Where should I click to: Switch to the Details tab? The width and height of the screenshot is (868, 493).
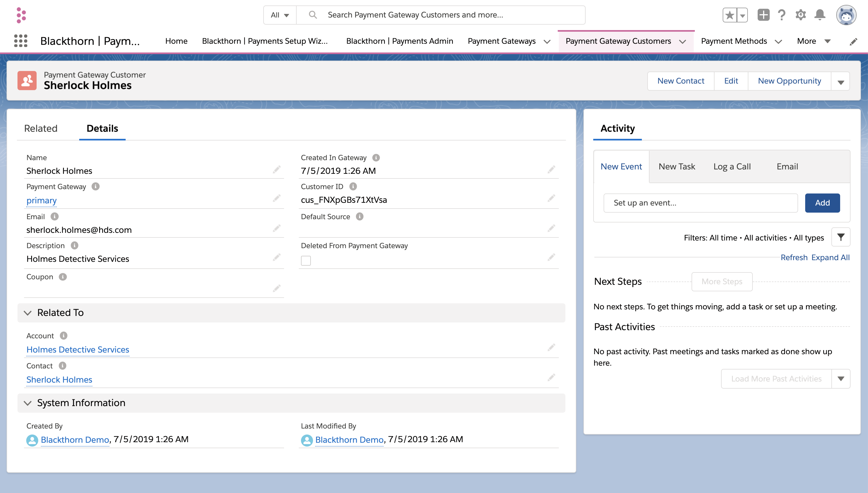click(x=102, y=128)
